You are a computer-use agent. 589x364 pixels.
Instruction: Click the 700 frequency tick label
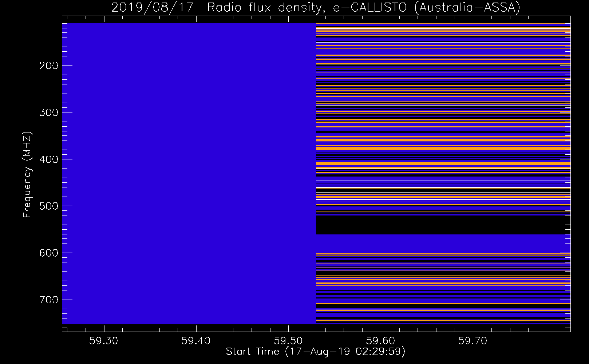pyautogui.click(x=48, y=300)
